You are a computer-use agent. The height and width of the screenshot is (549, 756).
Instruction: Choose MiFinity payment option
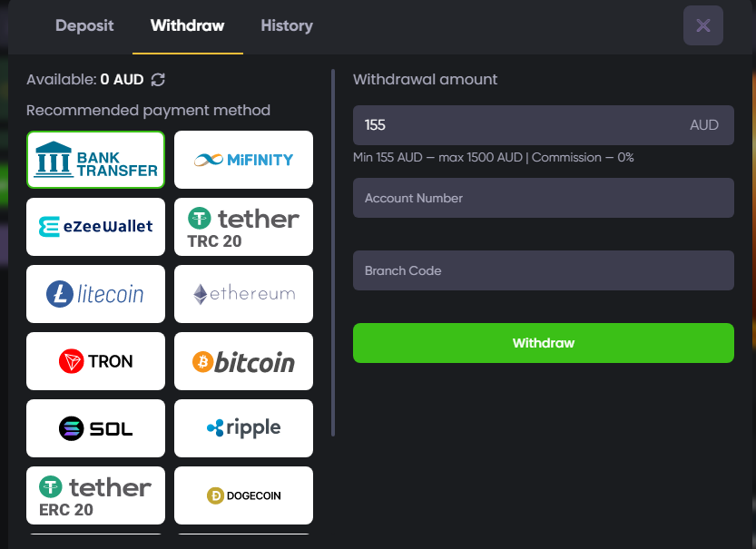[243, 160]
